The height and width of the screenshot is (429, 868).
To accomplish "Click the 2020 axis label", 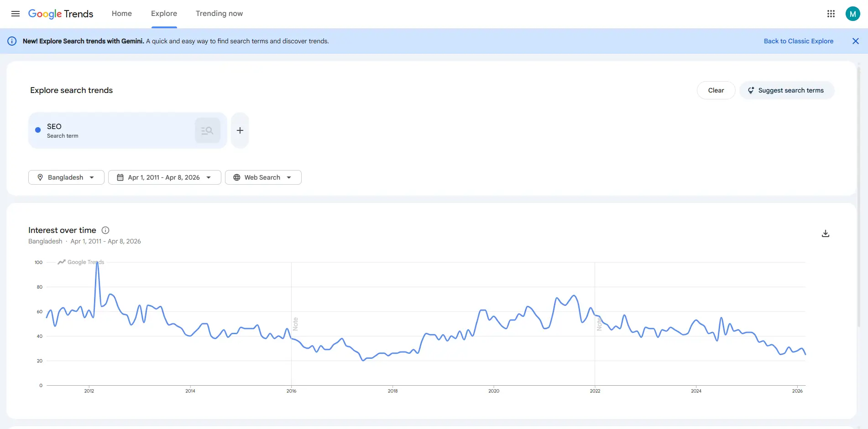I will point(494,391).
